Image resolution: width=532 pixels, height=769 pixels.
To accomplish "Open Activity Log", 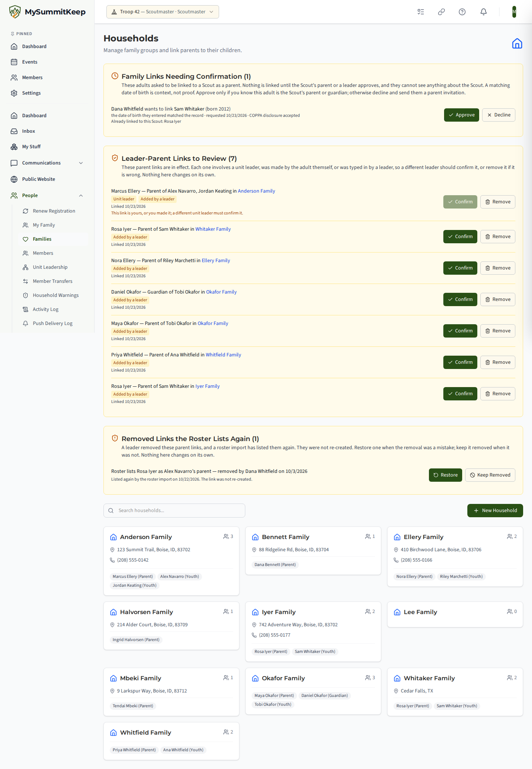I will (x=53, y=309).
